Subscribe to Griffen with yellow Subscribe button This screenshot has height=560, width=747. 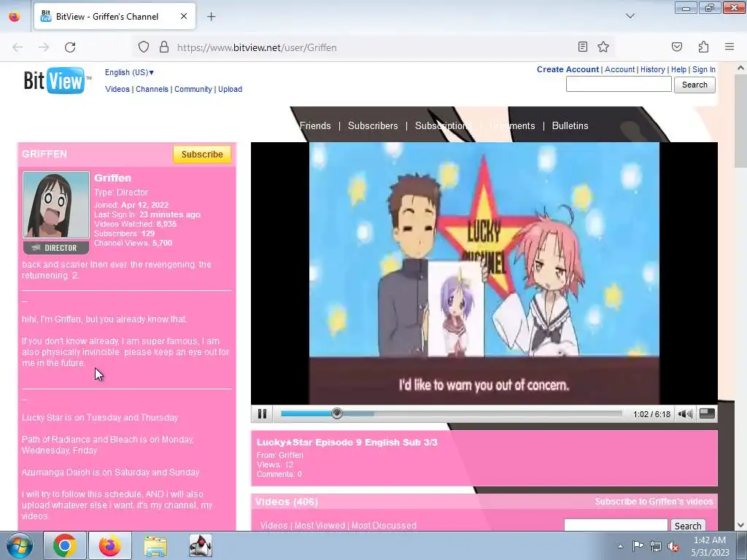(x=202, y=155)
